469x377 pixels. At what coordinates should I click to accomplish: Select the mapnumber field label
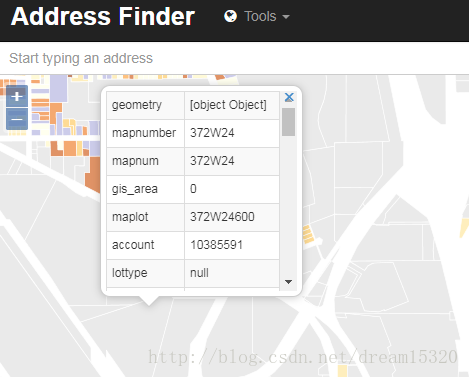[x=145, y=133]
